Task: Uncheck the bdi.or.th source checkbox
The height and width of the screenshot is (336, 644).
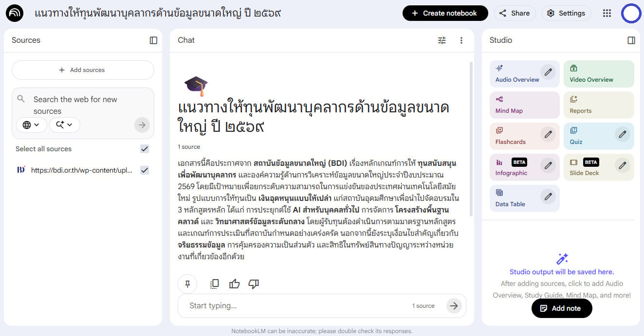Action: pos(145,170)
